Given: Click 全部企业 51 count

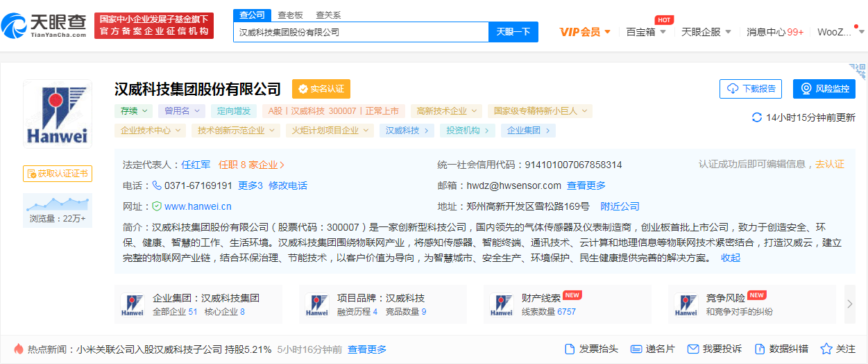Looking at the screenshot, I should coord(175,312).
